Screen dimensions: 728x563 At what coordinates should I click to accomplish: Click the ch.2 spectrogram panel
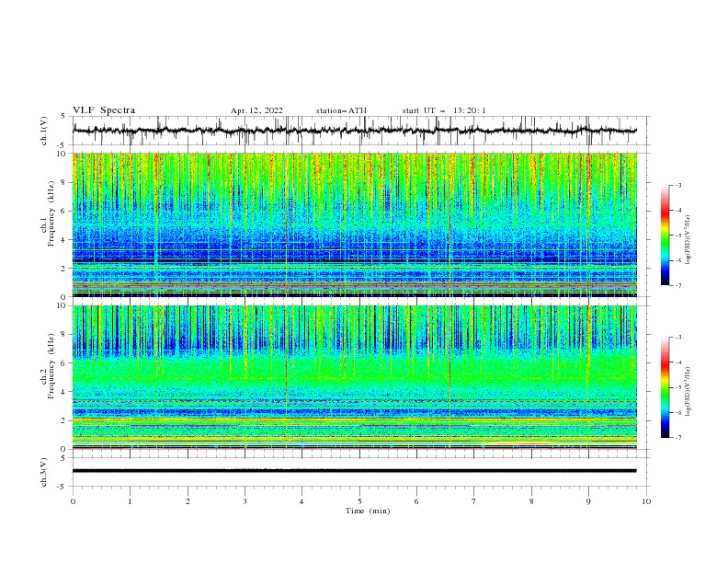tap(354, 377)
